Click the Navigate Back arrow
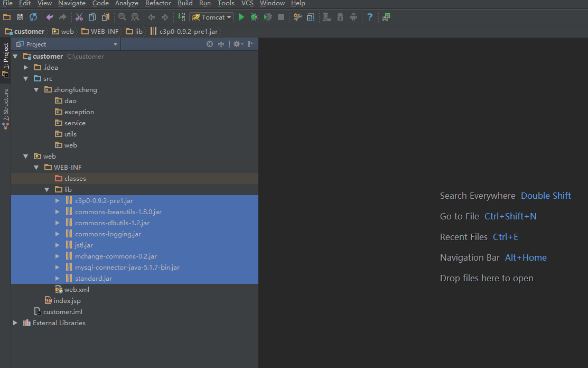The image size is (588, 368). tap(152, 17)
